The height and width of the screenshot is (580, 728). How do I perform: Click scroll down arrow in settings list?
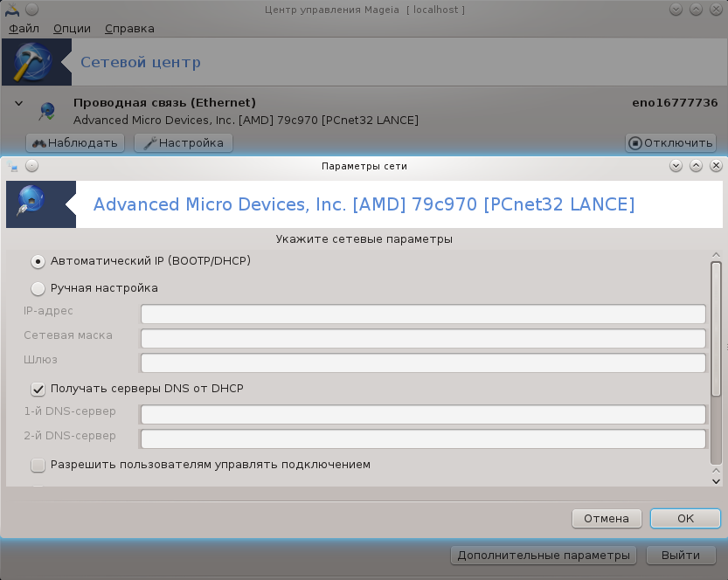tap(716, 481)
